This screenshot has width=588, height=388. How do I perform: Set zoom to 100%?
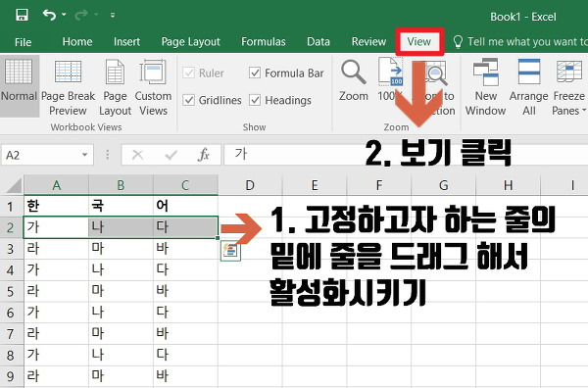390,80
